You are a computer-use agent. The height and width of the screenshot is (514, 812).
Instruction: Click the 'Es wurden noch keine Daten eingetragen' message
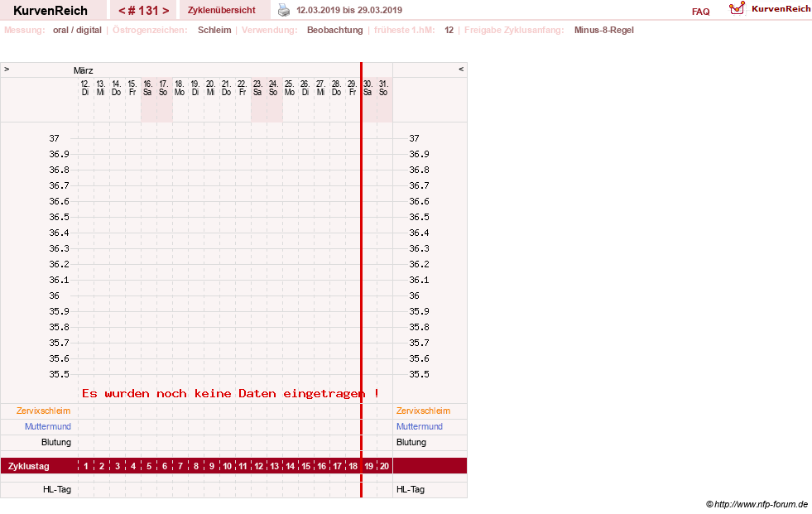230,393
